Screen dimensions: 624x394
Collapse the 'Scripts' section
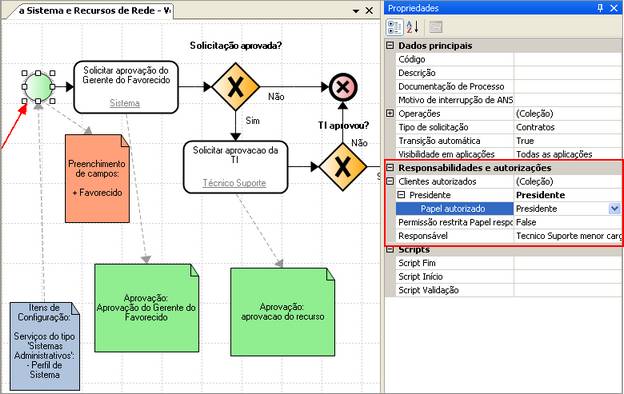[x=390, y=250]
